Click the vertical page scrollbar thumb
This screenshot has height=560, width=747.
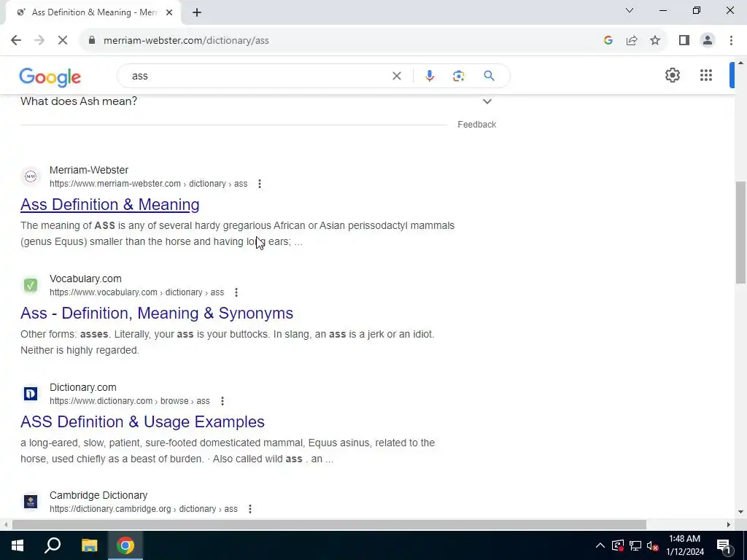(741, 232)
